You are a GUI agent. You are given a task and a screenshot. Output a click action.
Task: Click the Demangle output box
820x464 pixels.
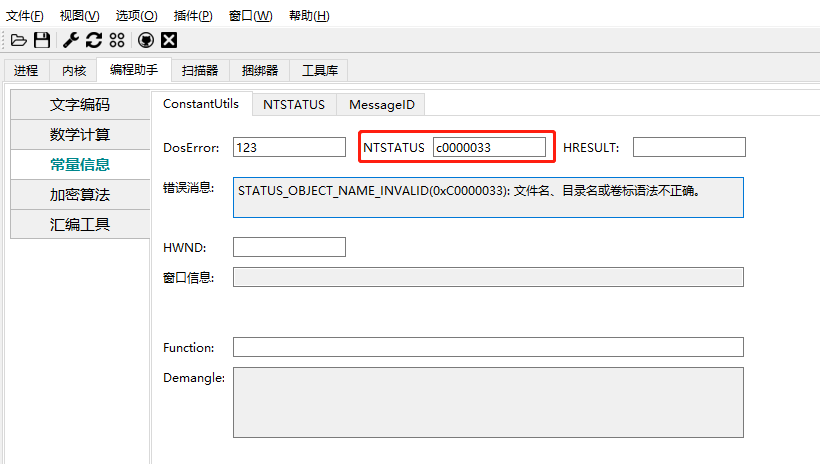488,402
